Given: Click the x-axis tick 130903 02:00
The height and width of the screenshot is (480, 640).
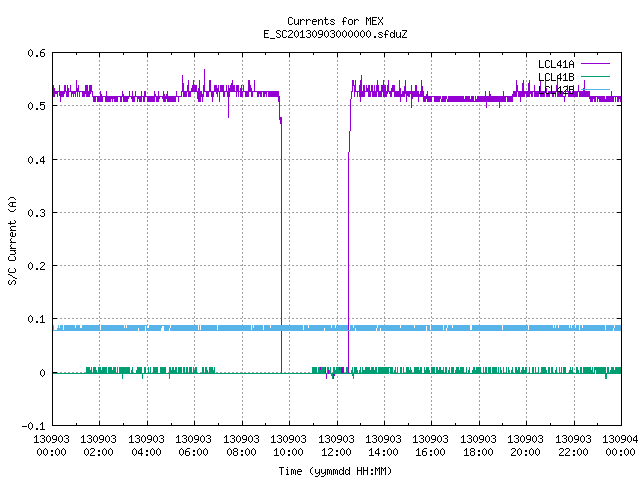Looking at the screenshot, I should point(98,446).
